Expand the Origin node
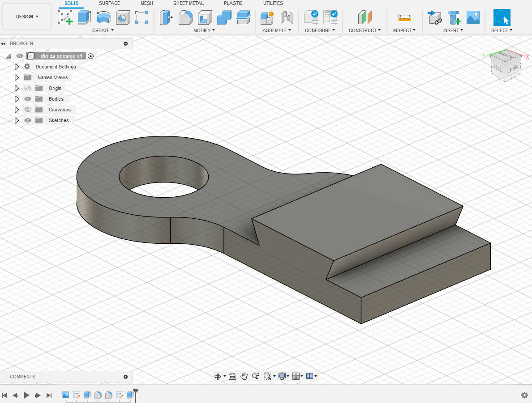532x403 pixels. click(x=16, y=88)
